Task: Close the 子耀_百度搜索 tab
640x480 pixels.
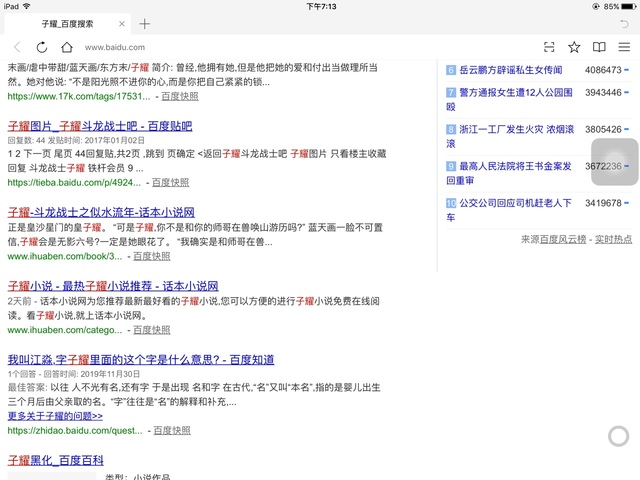Action: pos(120,23)
